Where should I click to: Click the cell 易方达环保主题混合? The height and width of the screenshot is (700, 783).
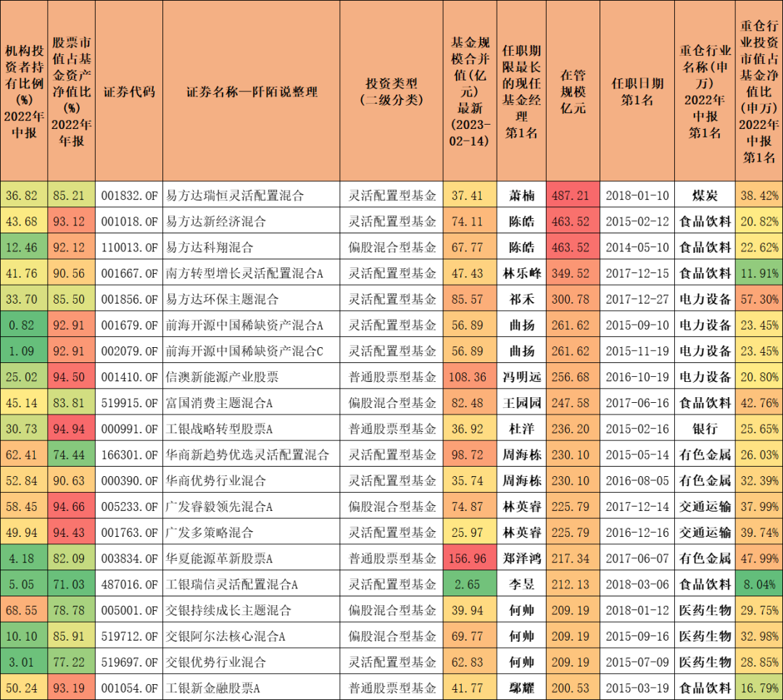251,299
